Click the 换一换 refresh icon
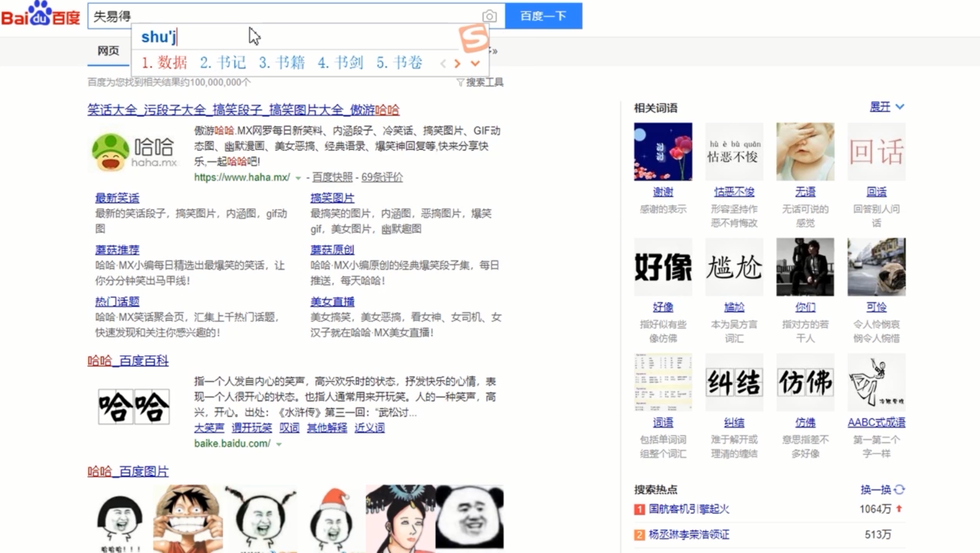This screenshot has width=980, height=553. (897, 489)
